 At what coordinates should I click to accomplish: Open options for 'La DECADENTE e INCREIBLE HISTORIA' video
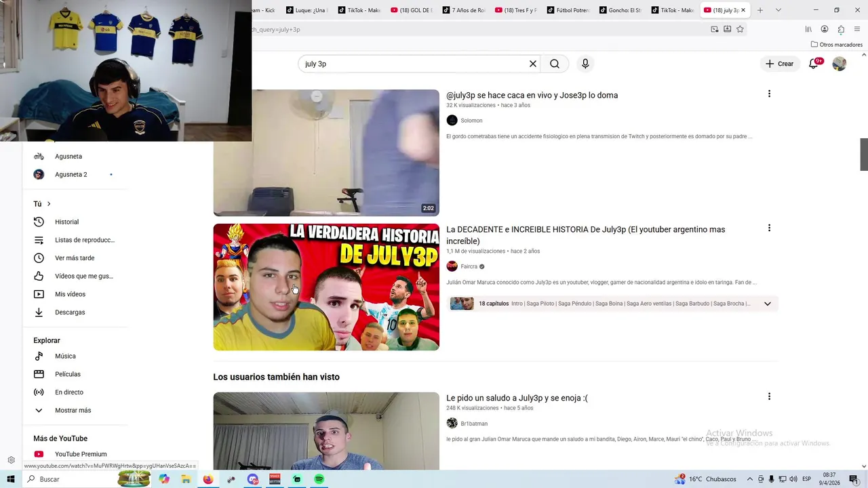[x=769, y=228]
